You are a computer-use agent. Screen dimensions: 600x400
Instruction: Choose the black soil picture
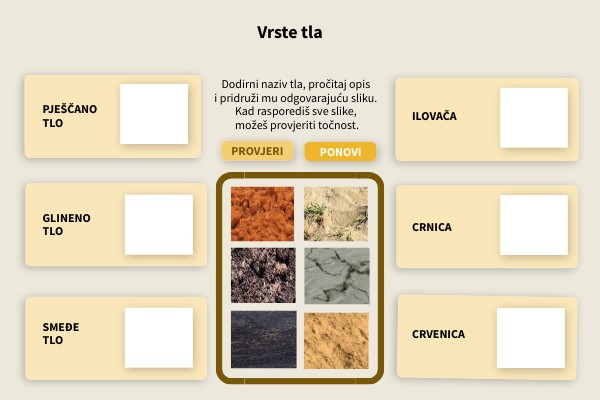(264, 339)
